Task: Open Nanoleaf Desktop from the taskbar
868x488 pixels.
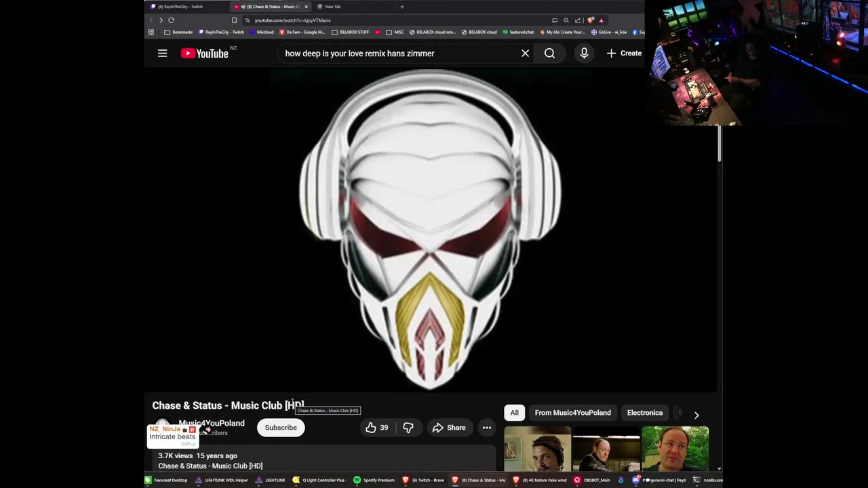Action: pos(166,480)
